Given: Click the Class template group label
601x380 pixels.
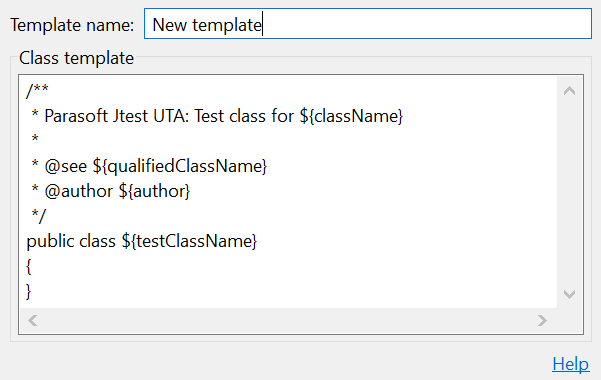Looking at the screenshot, I should [76, 58].
